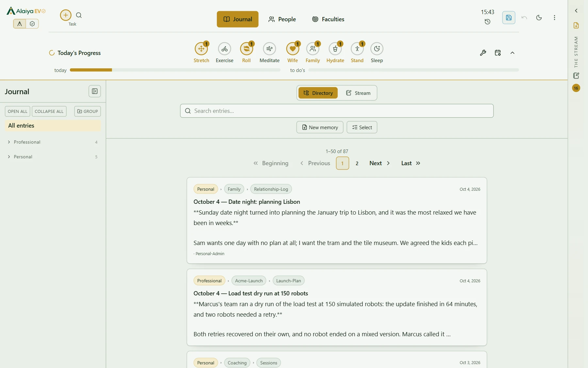Click the Professional tag on Load test entry
The width and height of the screenshot is (588, 368).
point(209,281)
